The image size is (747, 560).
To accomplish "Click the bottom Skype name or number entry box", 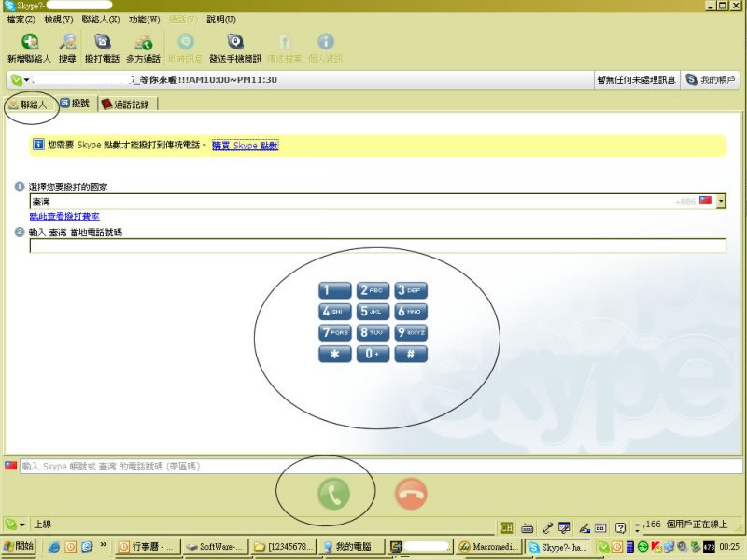I will tap(381, 466).
